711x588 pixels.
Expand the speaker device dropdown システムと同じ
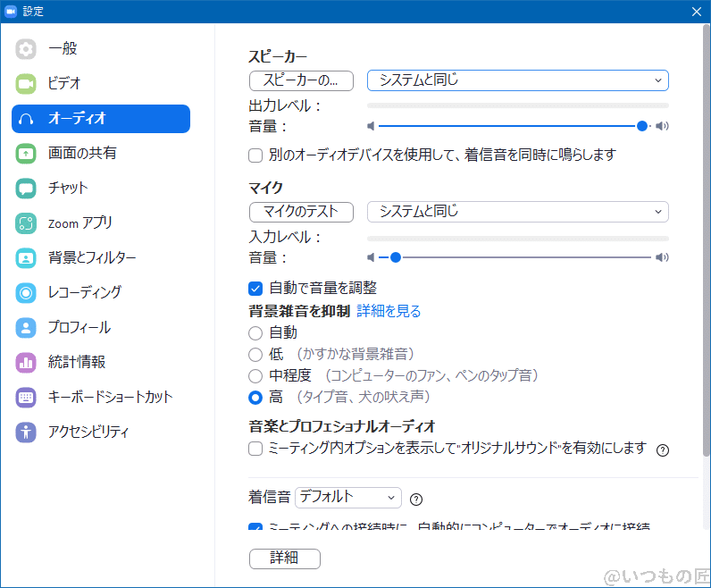[x=517, y=80]
